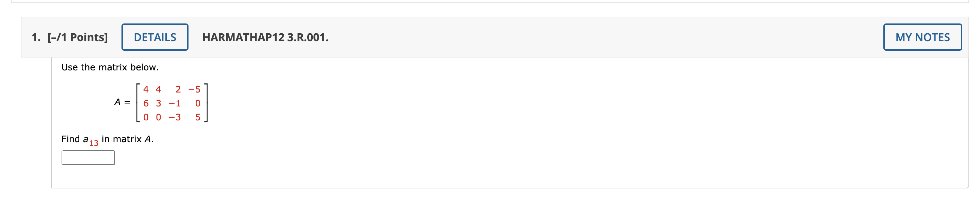Viewport: 980px width, 219px height.
Task: Click the red value 6 in the matrix
Action: tap(146, 103)
